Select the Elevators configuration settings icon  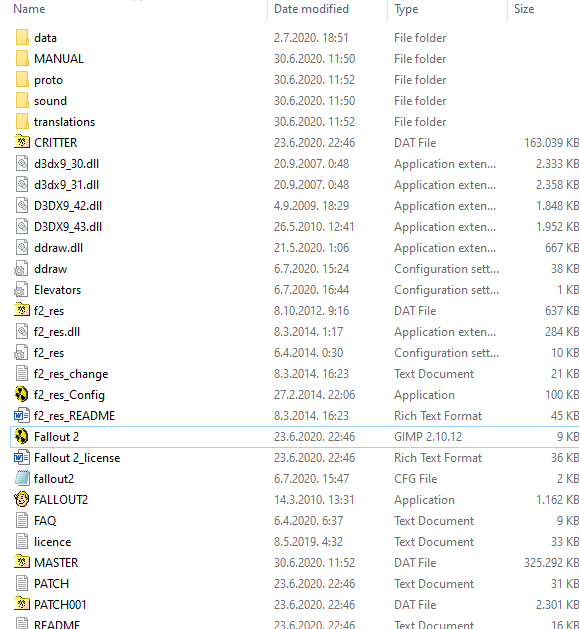point(21,289)
